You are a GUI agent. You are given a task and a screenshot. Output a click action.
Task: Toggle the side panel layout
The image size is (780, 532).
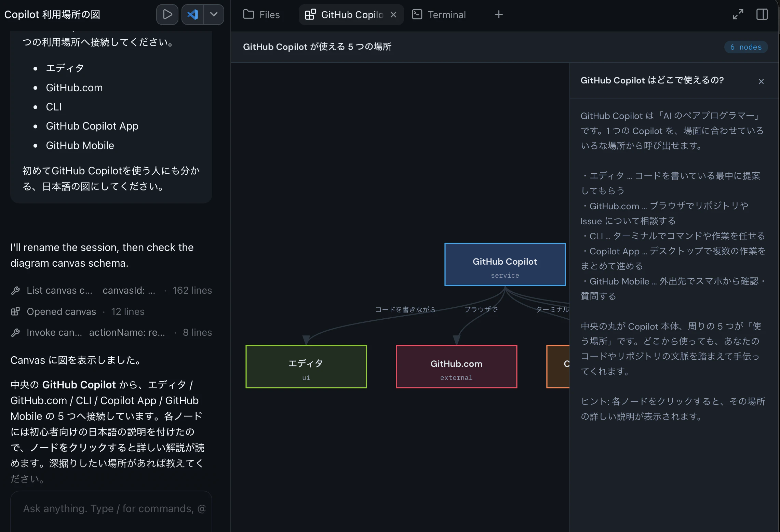coord(762,14)
